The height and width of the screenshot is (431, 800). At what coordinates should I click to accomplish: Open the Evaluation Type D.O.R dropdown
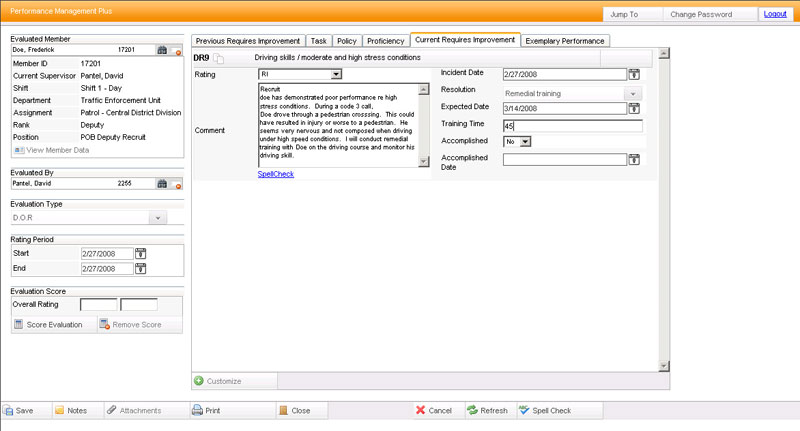(157, 217)
